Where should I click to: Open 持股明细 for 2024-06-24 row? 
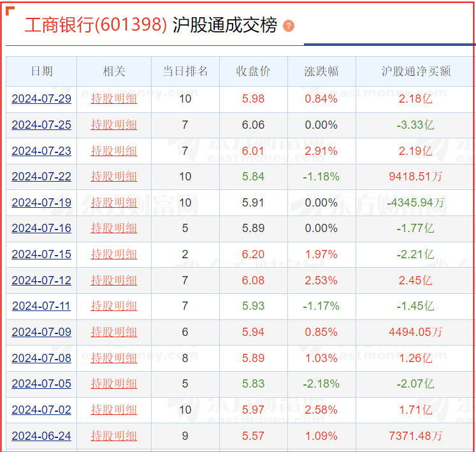(x=114, y=436)
